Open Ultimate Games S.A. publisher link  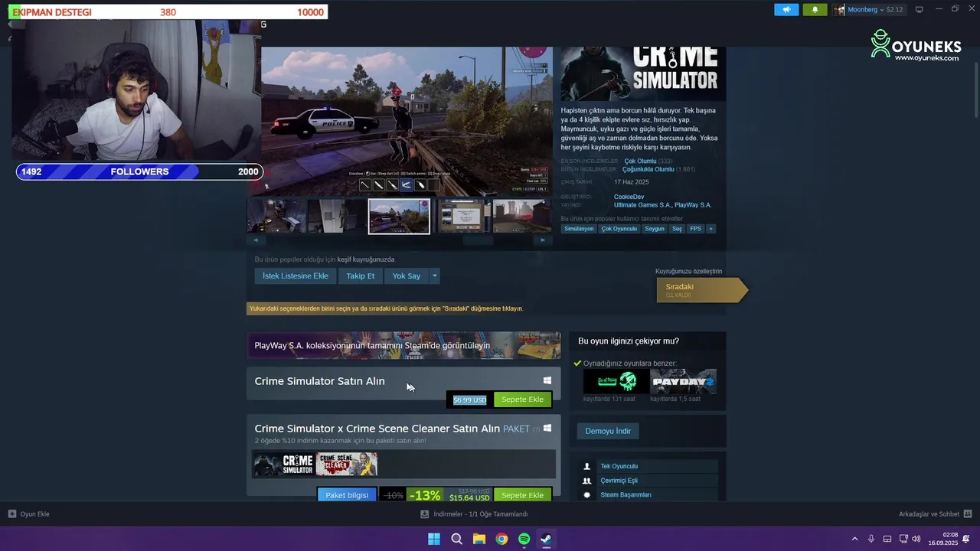tap(642, 205)
